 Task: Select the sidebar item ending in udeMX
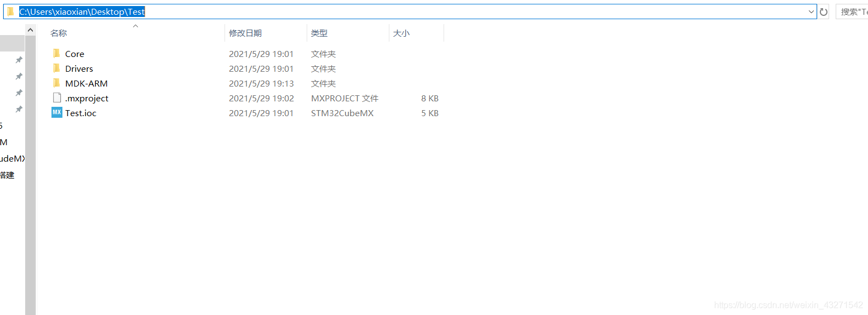(13, 158)
